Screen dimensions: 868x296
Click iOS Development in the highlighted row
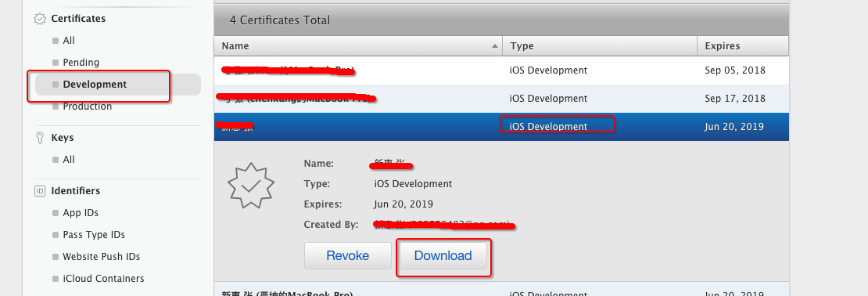click(548, 127)
